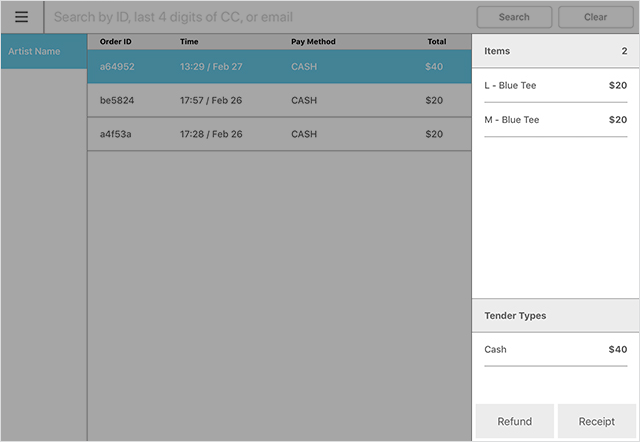Select order ID a4f53a
The height and width of the screenshot is (442, 640).
pos(117,134)
